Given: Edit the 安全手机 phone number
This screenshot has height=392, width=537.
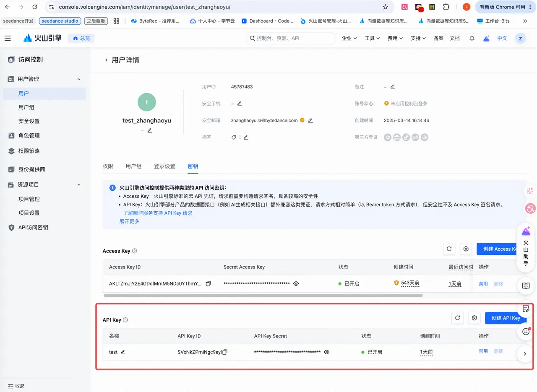Looking at the screenshot, I should coord(240,104).
